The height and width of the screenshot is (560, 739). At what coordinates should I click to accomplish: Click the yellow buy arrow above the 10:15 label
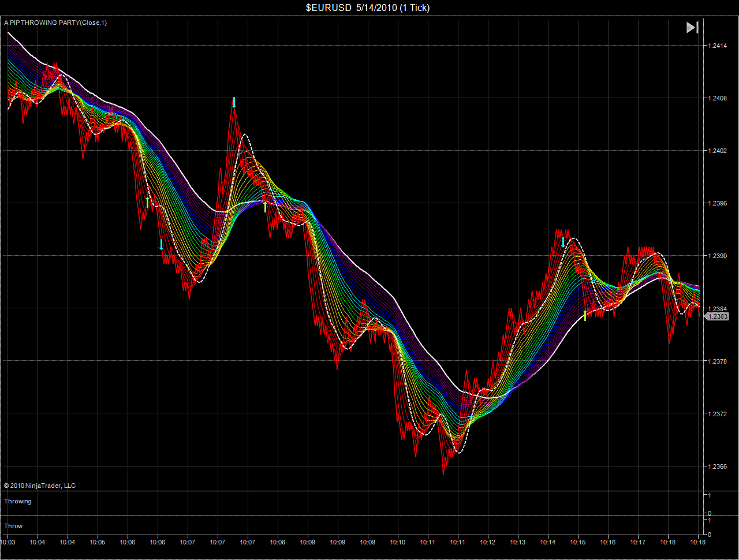click(585, 315)
